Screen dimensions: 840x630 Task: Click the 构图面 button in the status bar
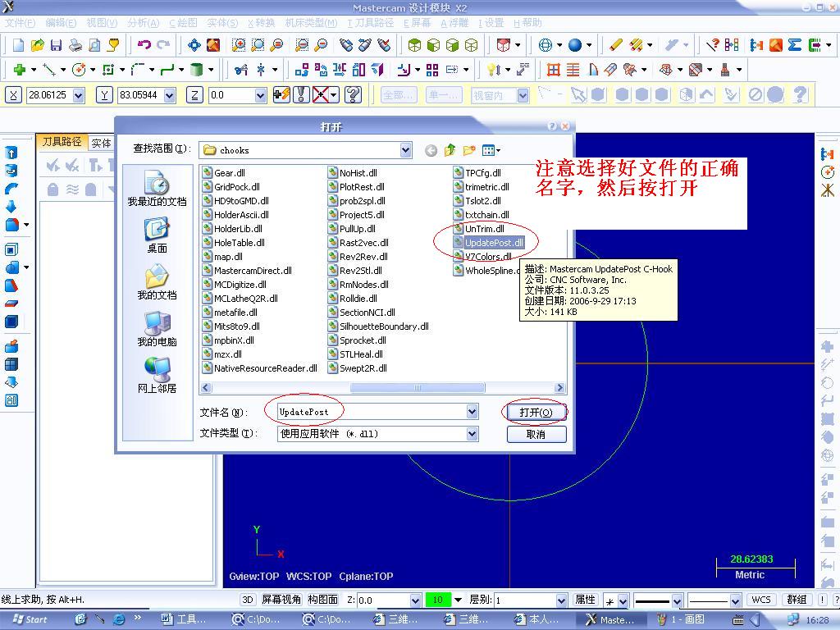coord(322,600)
